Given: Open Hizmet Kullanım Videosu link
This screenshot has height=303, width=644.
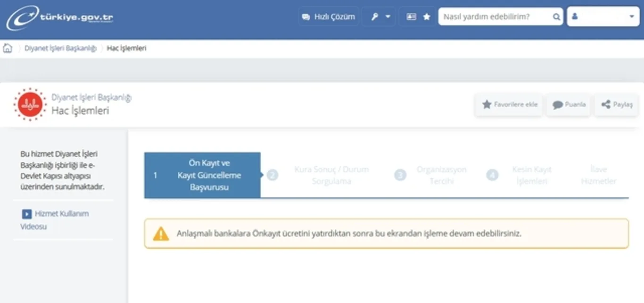Looking at the screenshot, I should 54,220.
